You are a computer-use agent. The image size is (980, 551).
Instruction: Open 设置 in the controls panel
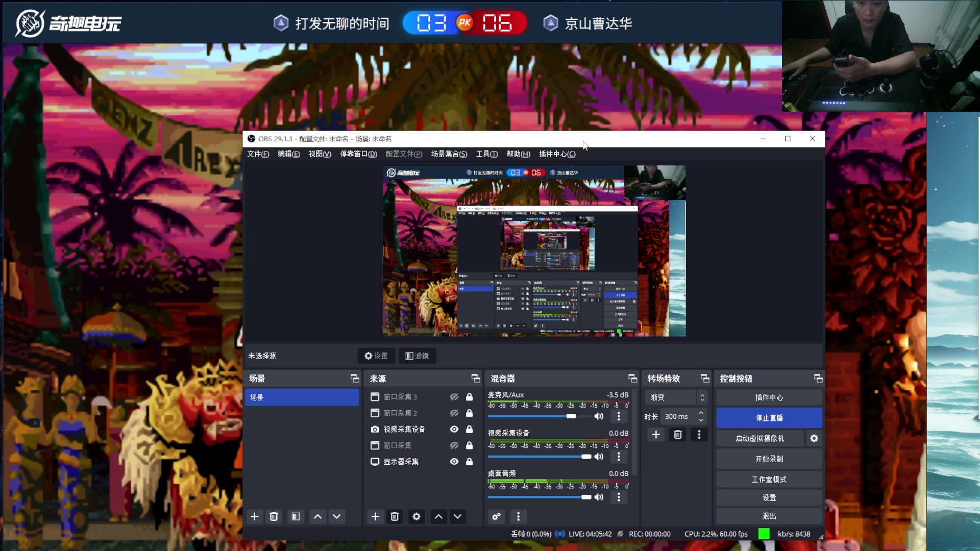[769, 497]
